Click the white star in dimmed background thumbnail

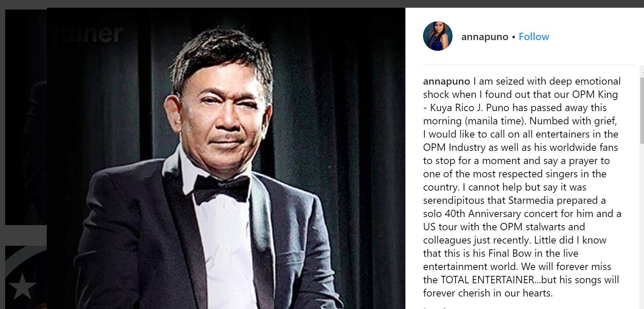point(22,286)
